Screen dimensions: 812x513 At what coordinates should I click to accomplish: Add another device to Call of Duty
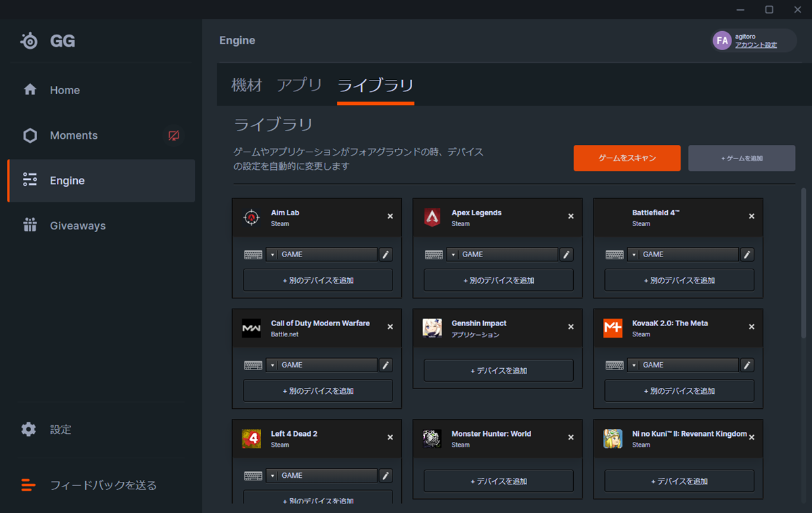tap(318, 391)
